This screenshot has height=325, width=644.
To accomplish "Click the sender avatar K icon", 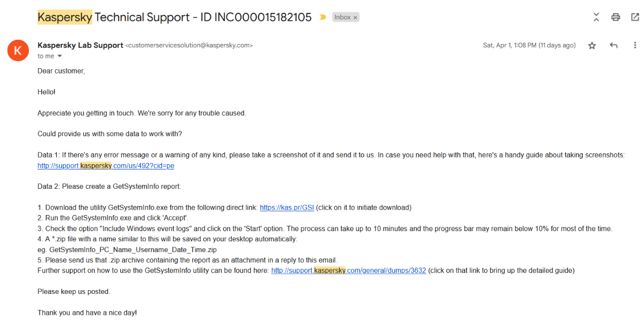I will coord(18,50).
